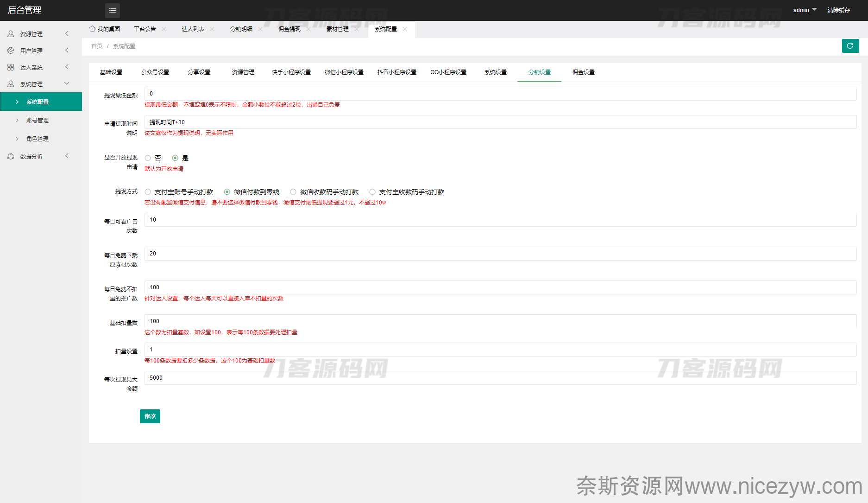Click the home icon on 我的桌面 tab
868x503 pixels.
(92, 29)
